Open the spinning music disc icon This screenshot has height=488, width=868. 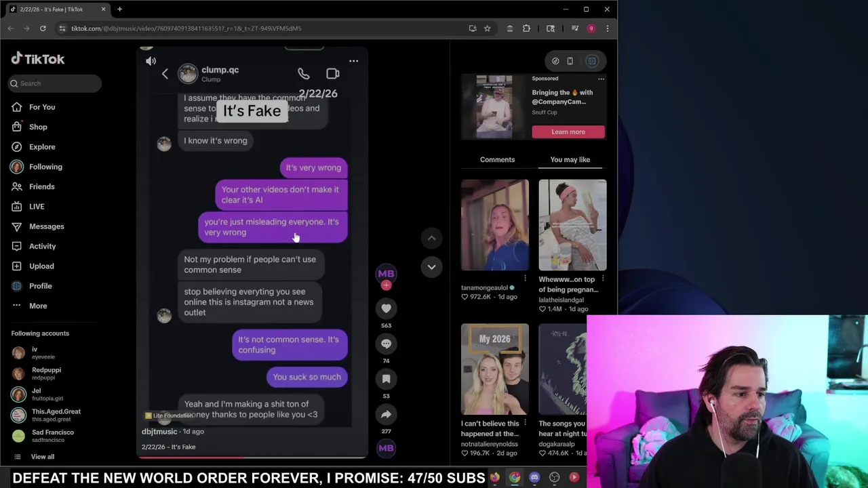click(386, 447)
